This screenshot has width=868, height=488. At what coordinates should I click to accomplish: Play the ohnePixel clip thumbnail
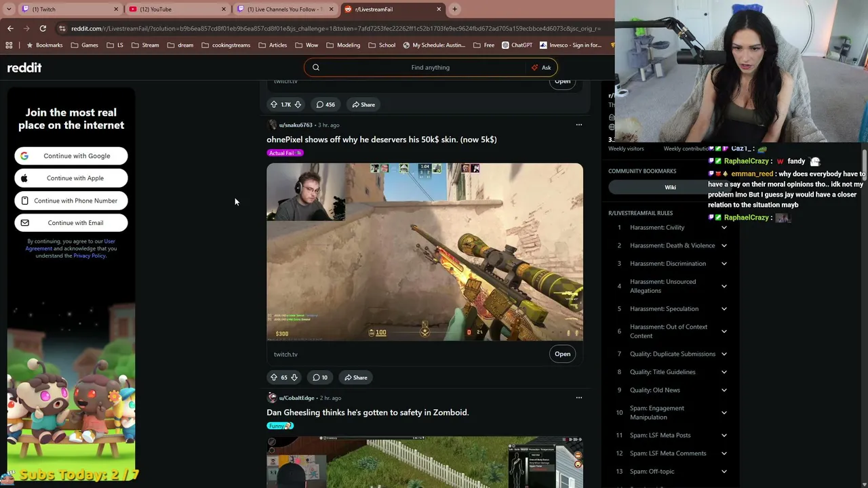pyautogui.click(x=425, y=251)
